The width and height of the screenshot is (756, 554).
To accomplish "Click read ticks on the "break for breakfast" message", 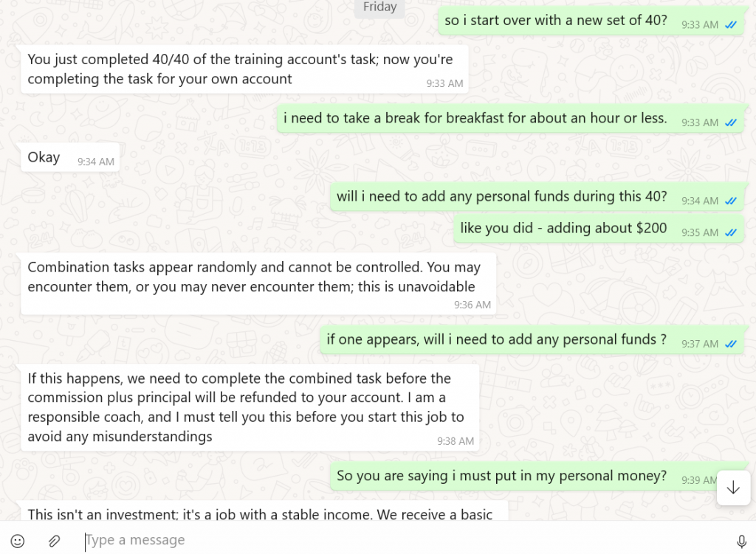I will click(x=731, y=122).
